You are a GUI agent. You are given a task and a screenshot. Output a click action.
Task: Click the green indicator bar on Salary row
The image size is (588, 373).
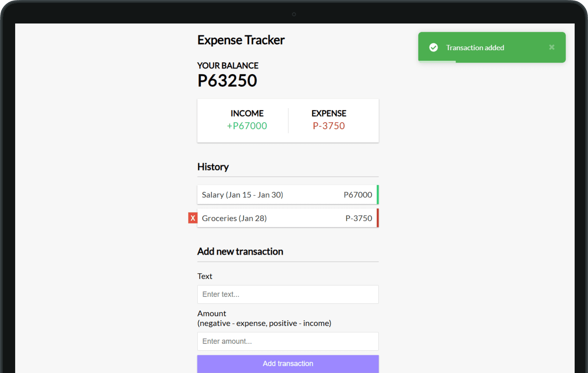pyautogui.click(x=378, y=195)
